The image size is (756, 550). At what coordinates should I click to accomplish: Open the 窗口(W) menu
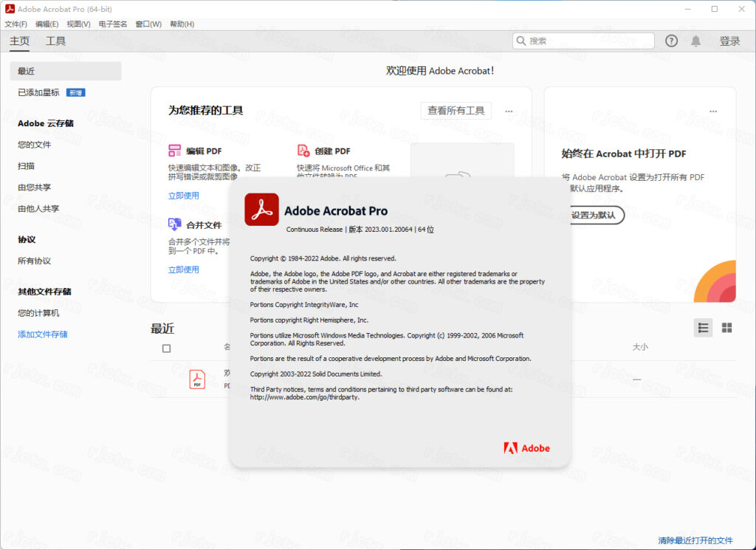(148, 24)
